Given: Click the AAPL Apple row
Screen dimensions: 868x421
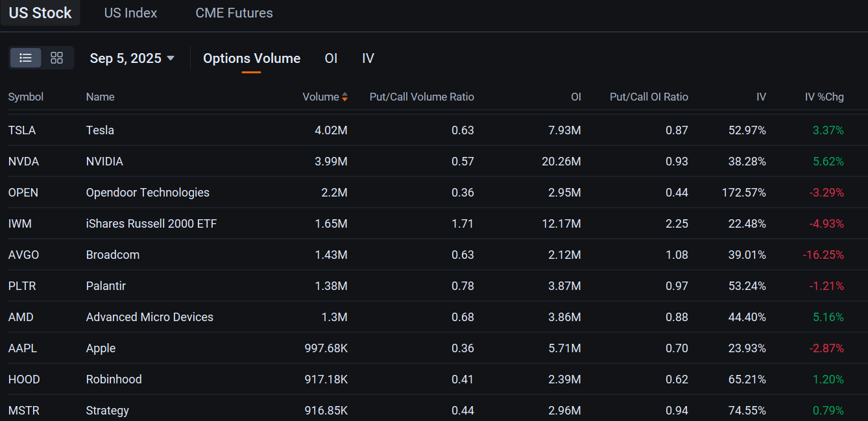Looking at the screenshot, I should [x=100, y=348].
